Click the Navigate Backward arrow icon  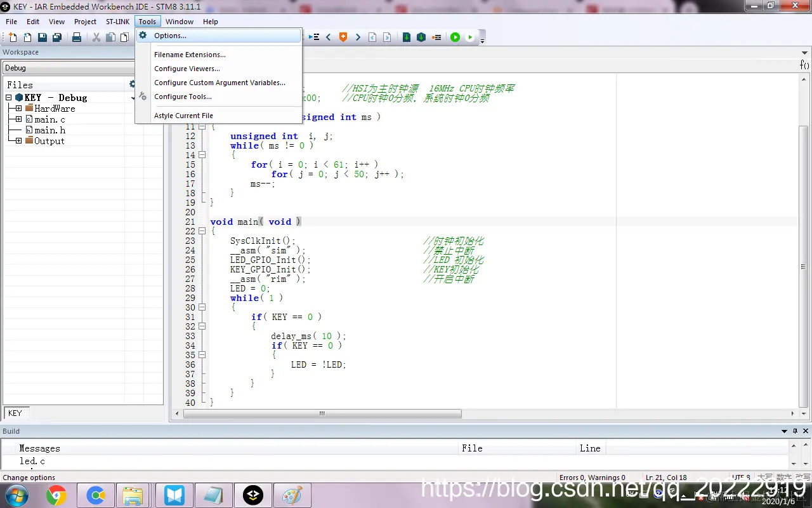coord(329,37)
